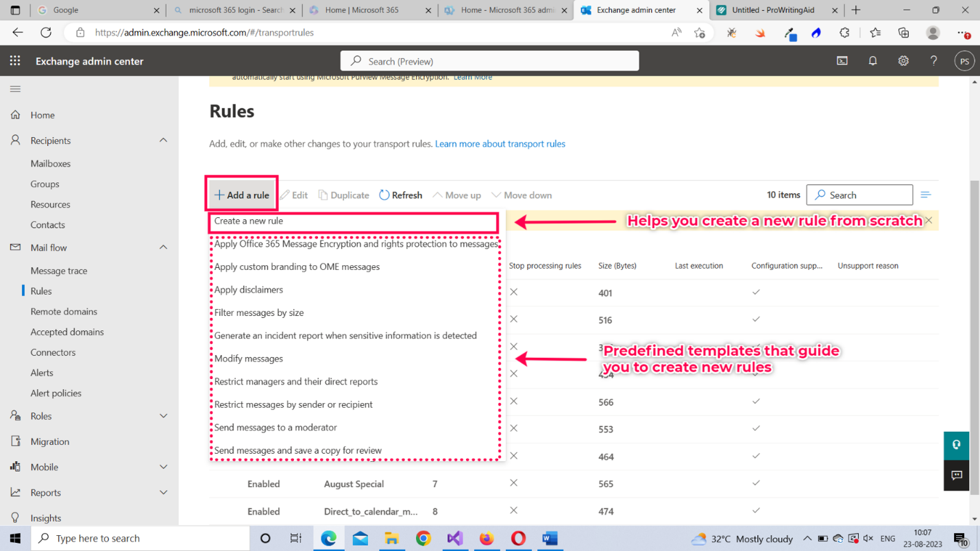Screen dimensions: 980x551
Task: Collapse the Mail flow section
Action: pyautogui.click(x=163, y=247)
